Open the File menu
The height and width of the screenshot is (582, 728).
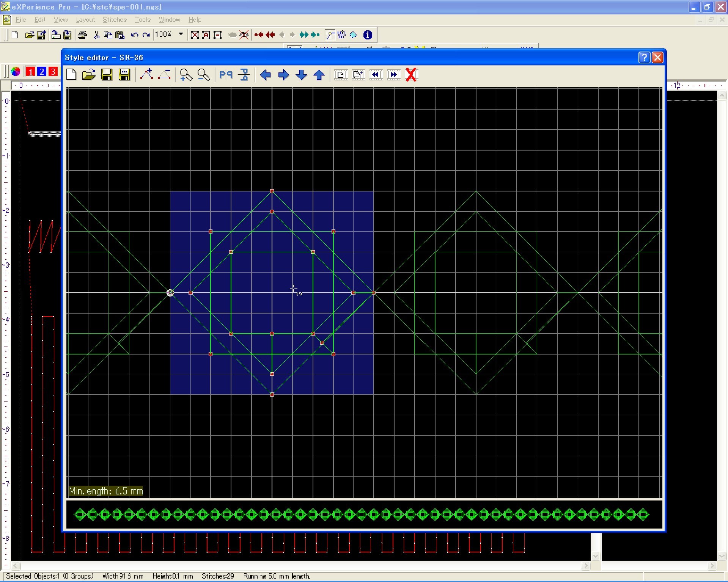coord(20,20)
